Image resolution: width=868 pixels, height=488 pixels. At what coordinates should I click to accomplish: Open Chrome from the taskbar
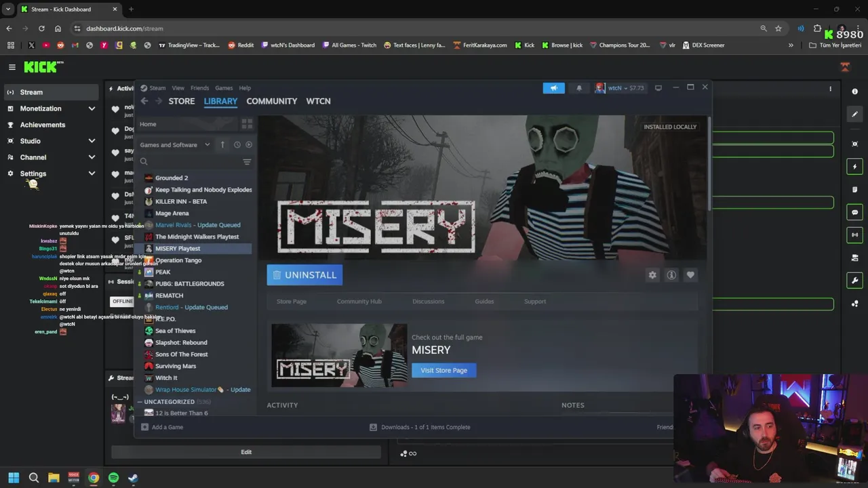tap(94, 478)
